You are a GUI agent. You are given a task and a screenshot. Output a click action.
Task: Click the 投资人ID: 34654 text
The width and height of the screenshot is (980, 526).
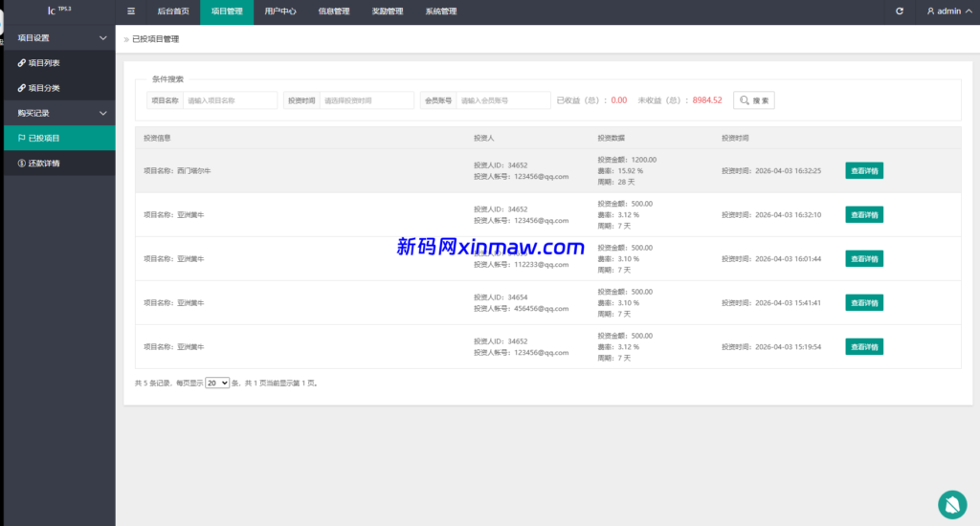[501, 297]
